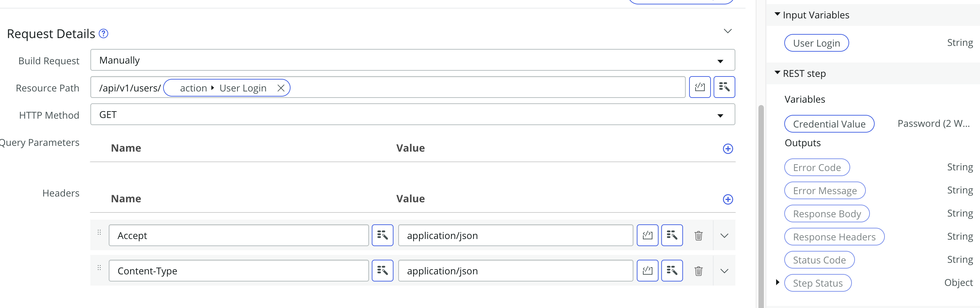Collapse the Request Details section chevron
This screenshot has height=308, width=980.
(x=728, y=31)
